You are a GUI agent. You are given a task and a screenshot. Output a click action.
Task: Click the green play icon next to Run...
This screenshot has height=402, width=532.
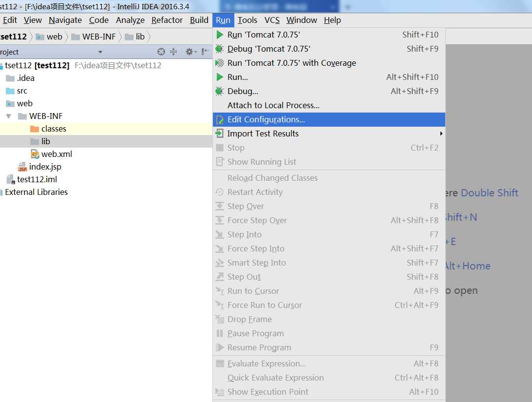[x=220, y=77]
